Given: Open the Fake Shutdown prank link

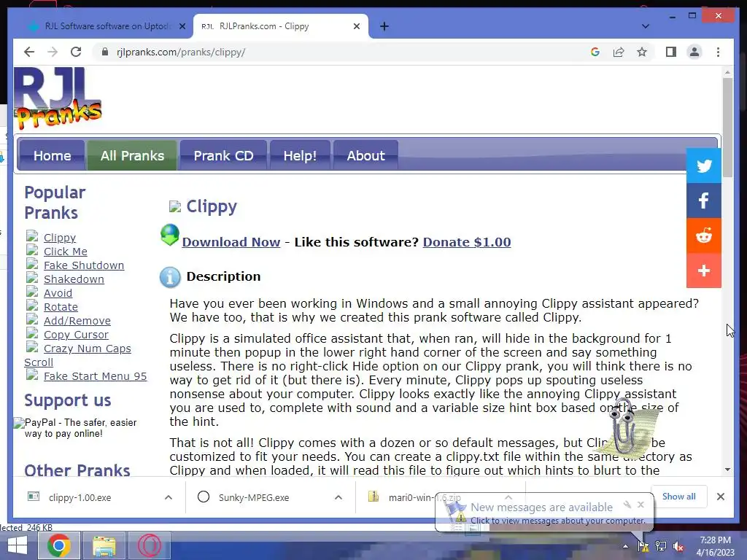Looking at the screenshot, I should pos(84,265).
